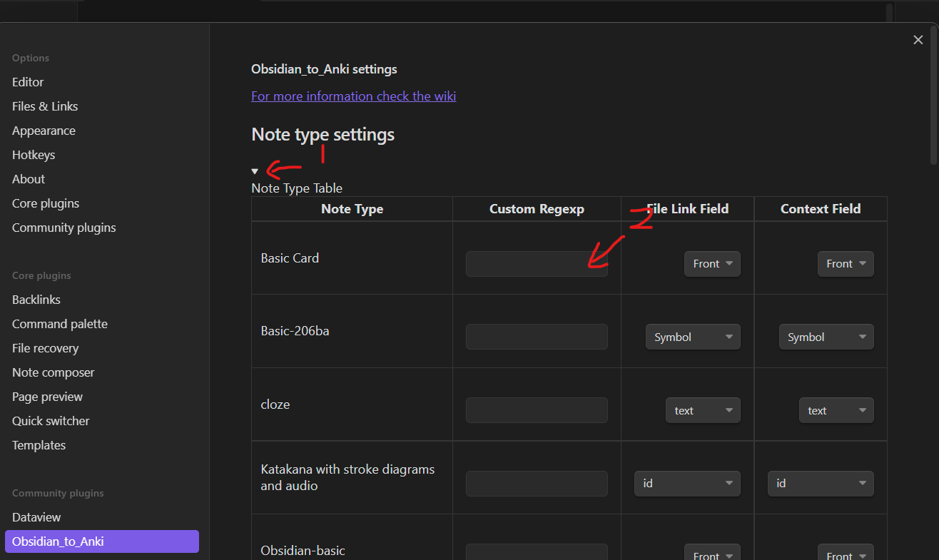The height and width of the screenshot is (560, 939).
Task: Open File Link Field dropdown for cloze
Action: 703,410
